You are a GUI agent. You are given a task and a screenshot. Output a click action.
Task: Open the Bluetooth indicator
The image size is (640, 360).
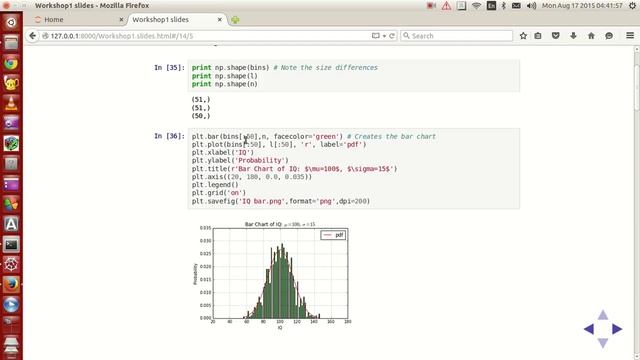(x=504, y=6)
